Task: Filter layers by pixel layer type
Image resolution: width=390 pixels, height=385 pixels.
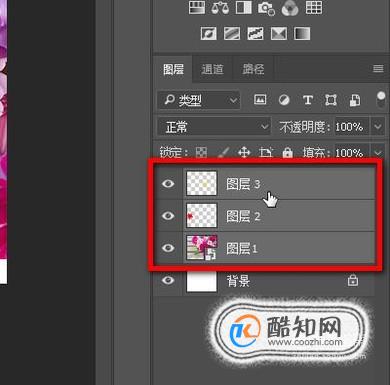Action: click(260, 100)
